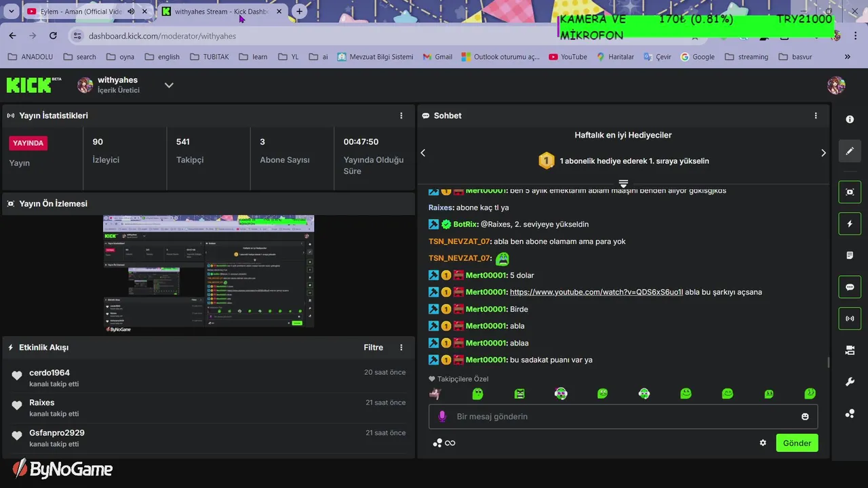Show previous gifter leaderboard slide
The width and height of the screenshot is (868, 488).
pos(423,153)
